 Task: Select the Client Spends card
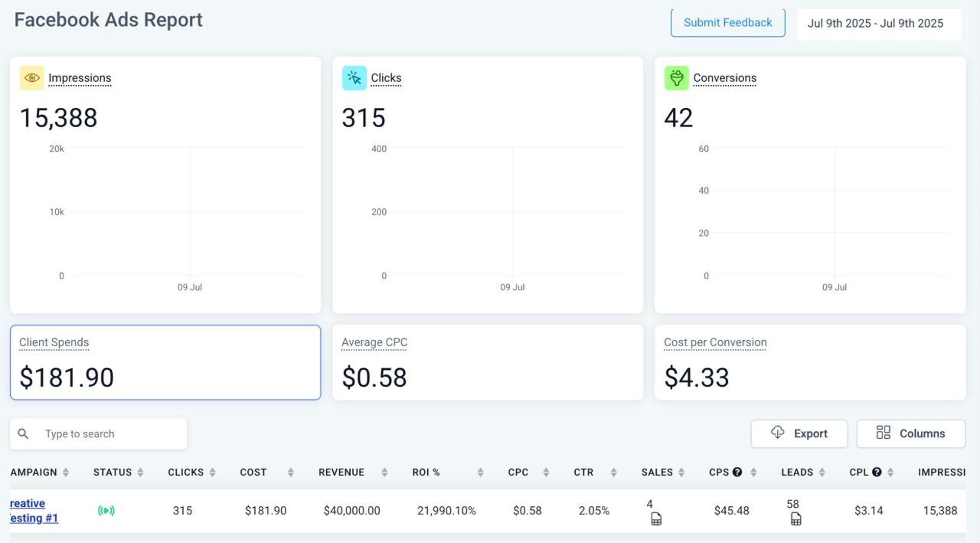pyautogui.click(x=165, y=362)
